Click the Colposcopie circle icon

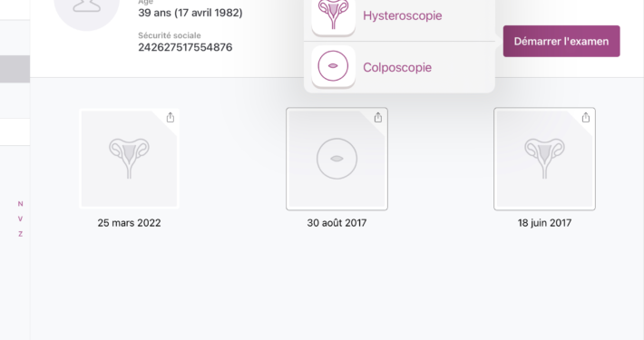333,65
